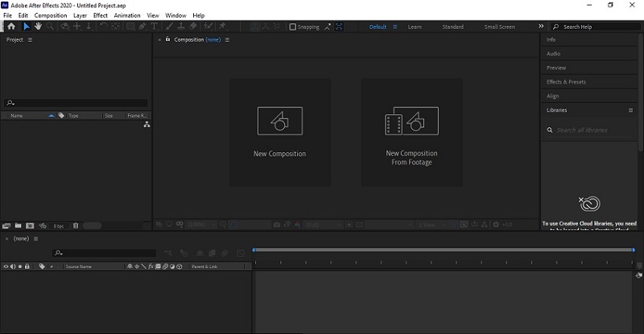Open the Libraries panel menu
644x334 pixels.
pyautogui.click(x=630, y=110)
